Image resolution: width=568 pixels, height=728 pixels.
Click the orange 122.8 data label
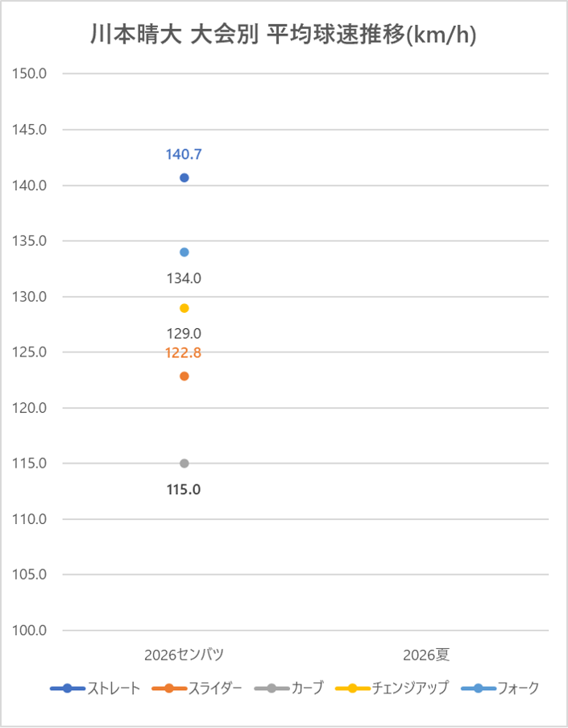184,352
